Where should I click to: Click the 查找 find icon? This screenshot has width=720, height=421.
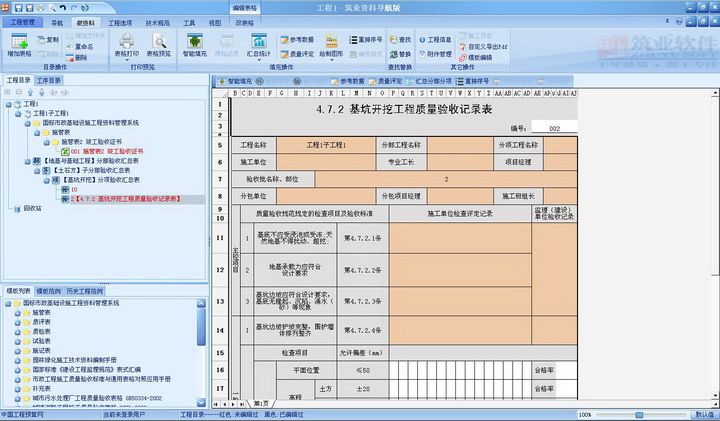pyautogui.click(x=398, y=39)
